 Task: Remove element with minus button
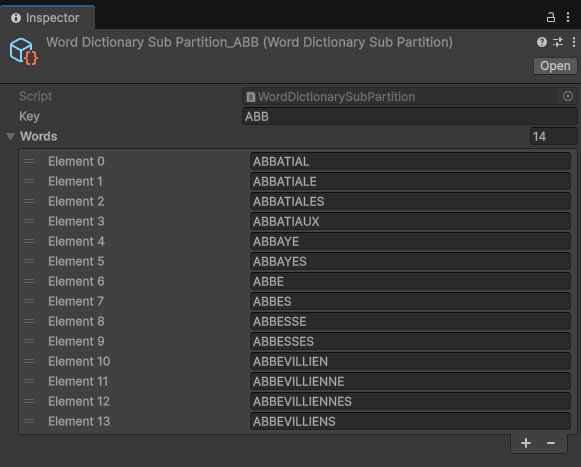[x=551, y=443]
